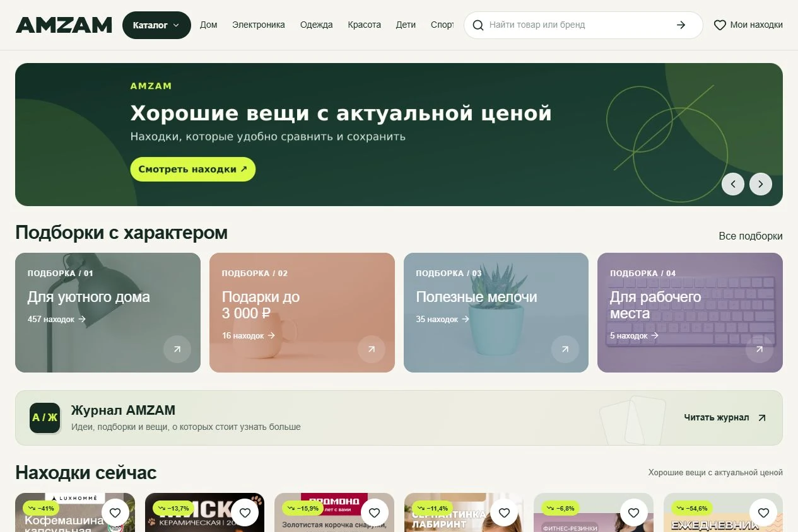
Task: Open Читать журнал link
Action: point(725,417)
